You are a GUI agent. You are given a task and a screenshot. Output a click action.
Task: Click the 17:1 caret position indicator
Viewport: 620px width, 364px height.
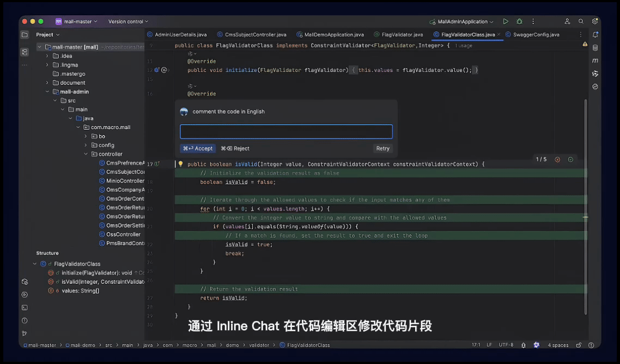pyautogui.click(x=476, y=345)
